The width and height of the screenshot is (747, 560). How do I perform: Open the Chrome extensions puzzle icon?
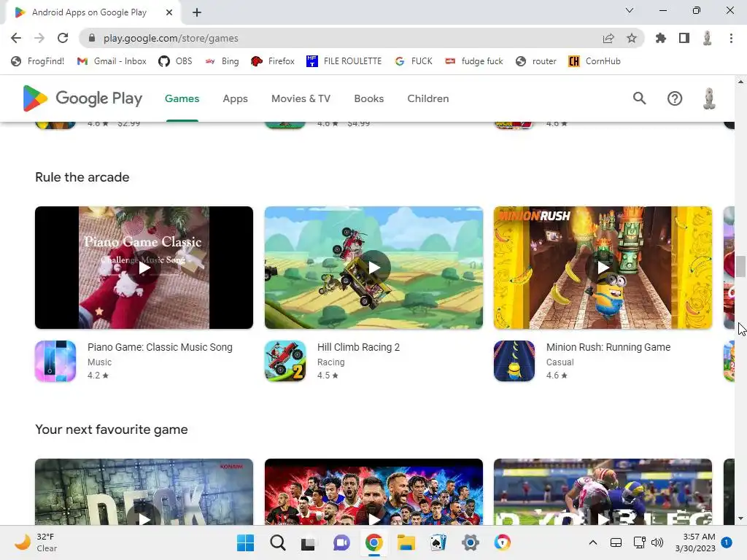tap(661, 38)
